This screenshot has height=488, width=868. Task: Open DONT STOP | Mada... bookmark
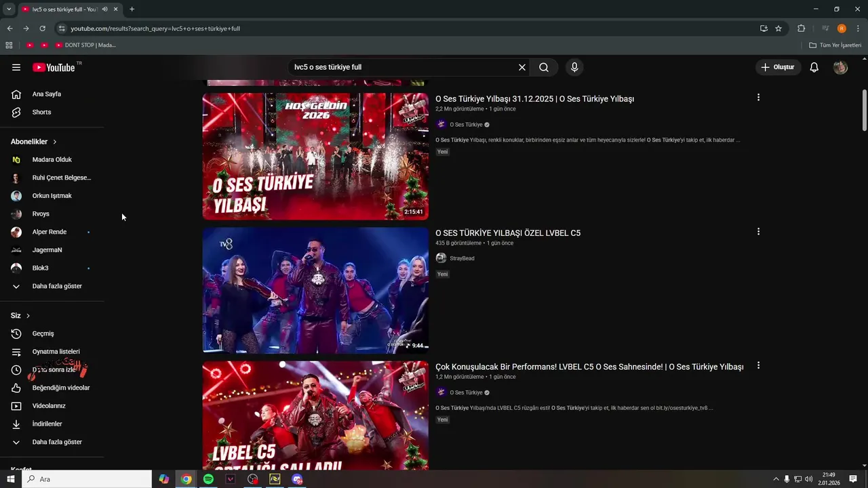pyautogui.click(x=85, y=45)
